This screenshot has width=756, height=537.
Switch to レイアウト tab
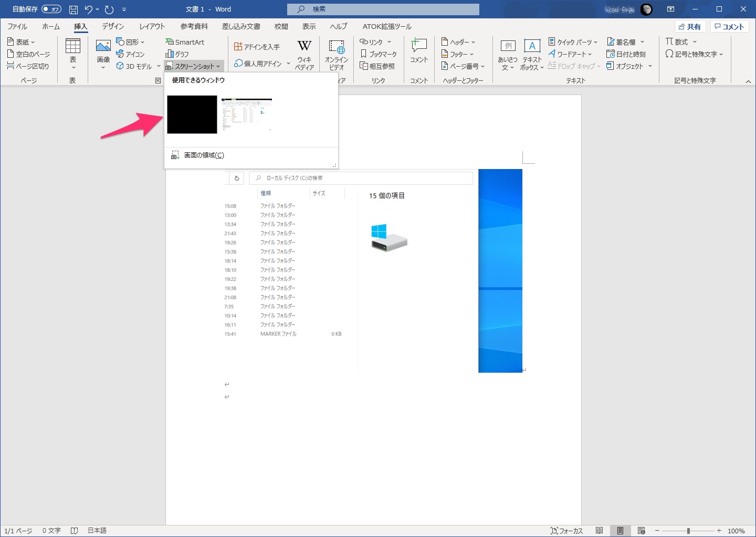tap(152, 26)
